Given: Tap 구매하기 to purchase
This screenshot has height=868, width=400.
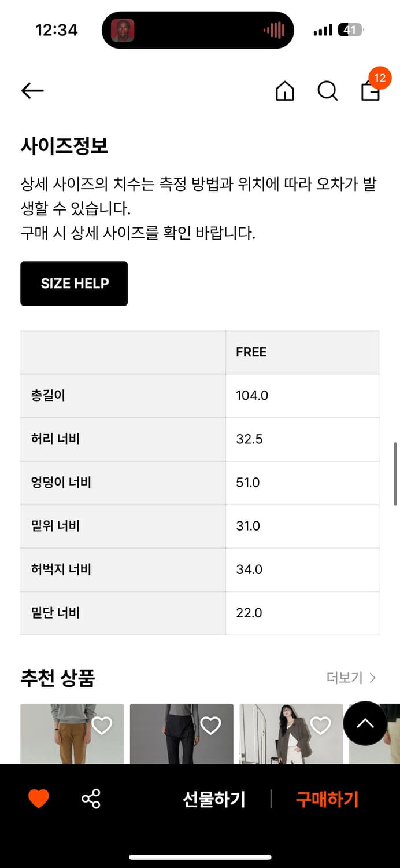Looking at the screenshot, I should click(x=327, y=799).
